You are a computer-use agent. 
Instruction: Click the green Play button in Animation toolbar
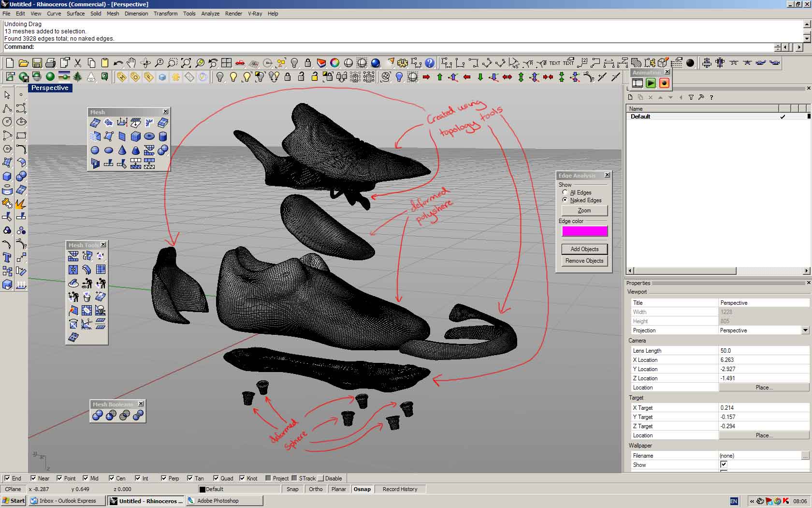[651, 83]
